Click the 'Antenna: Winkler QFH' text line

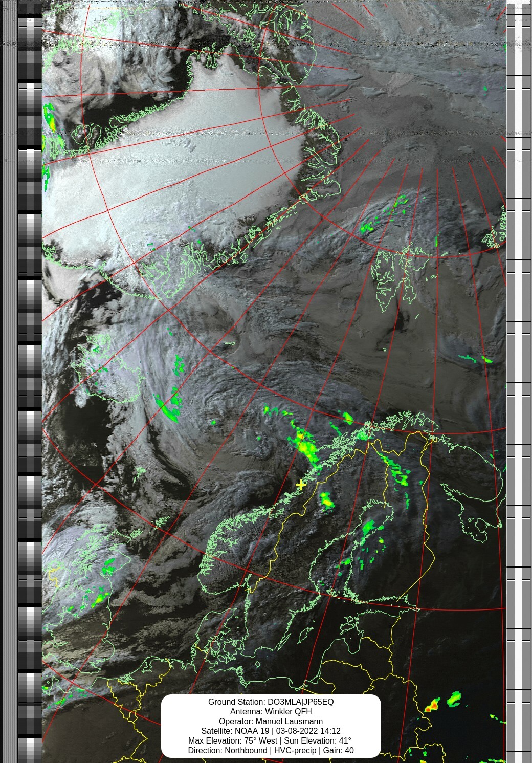(271, 711)
